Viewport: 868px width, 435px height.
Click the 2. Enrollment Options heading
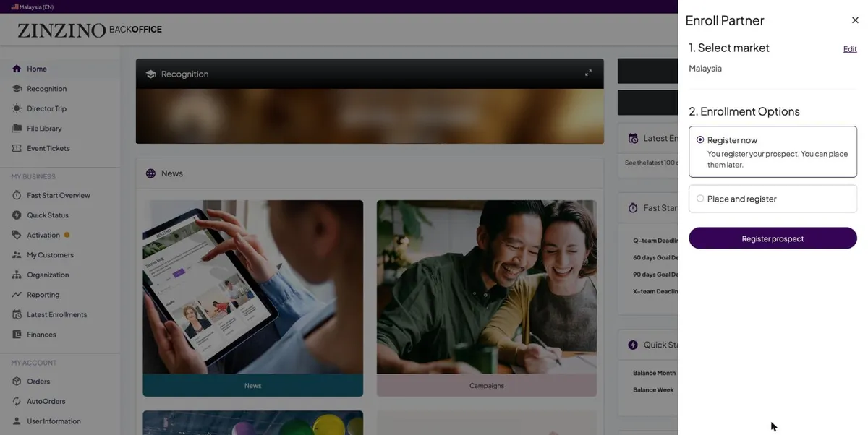tap(744, 111)
